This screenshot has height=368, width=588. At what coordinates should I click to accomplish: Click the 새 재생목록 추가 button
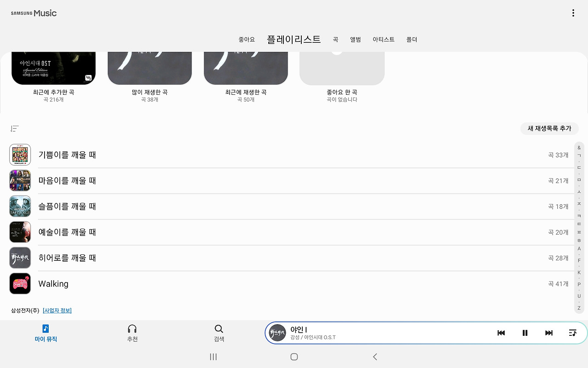(x=549, y=129)
